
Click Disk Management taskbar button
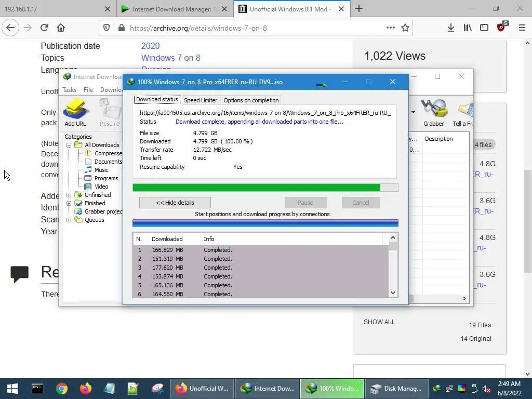(396, 389)
